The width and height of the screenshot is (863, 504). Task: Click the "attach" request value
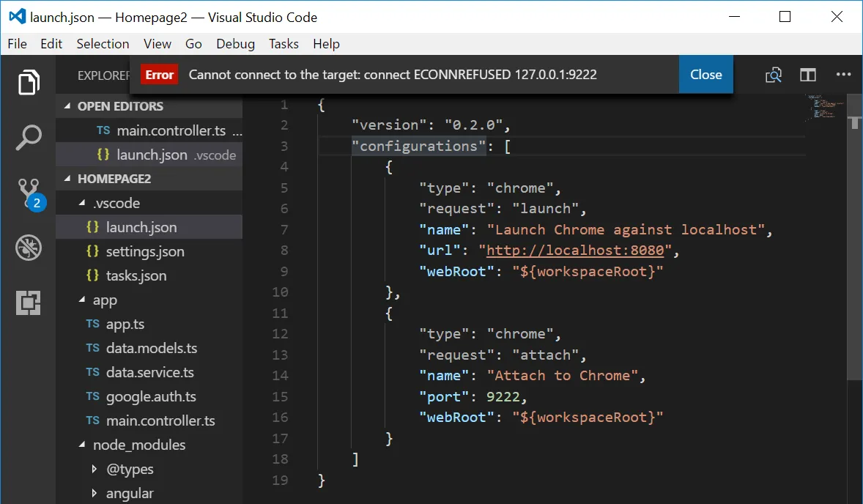click(546, 355)
